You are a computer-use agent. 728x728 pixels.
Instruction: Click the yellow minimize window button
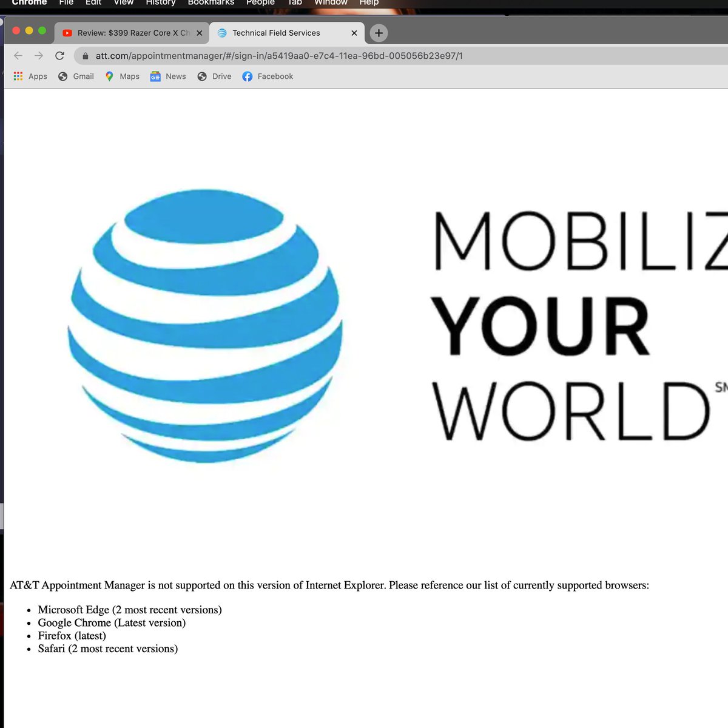[x=29, y=30]
